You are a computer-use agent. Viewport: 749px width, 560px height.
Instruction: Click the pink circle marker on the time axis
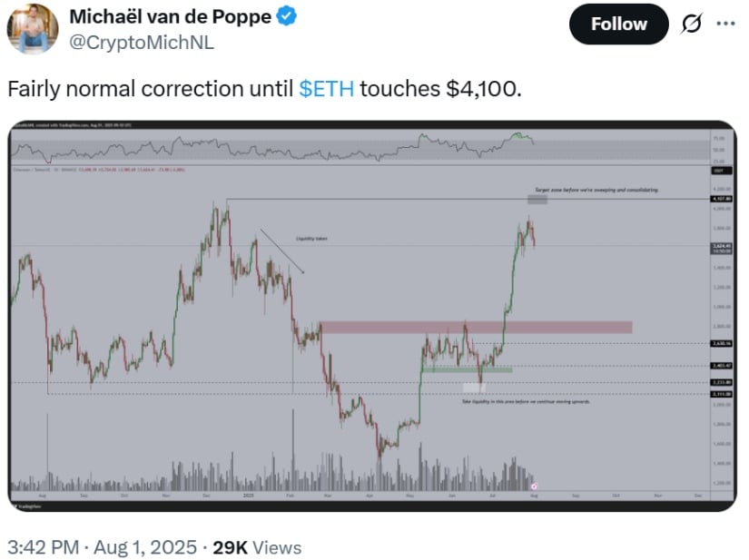coord(534,486)
